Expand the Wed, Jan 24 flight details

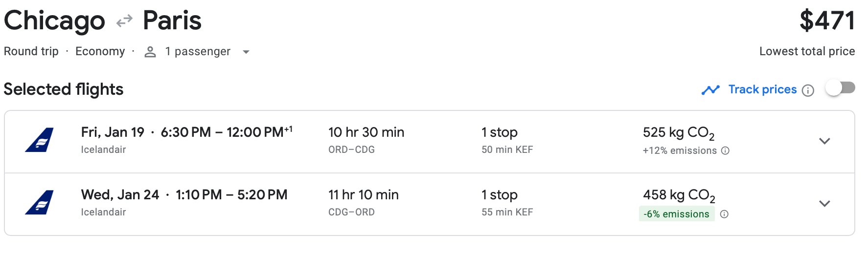(x=824, y=204)
